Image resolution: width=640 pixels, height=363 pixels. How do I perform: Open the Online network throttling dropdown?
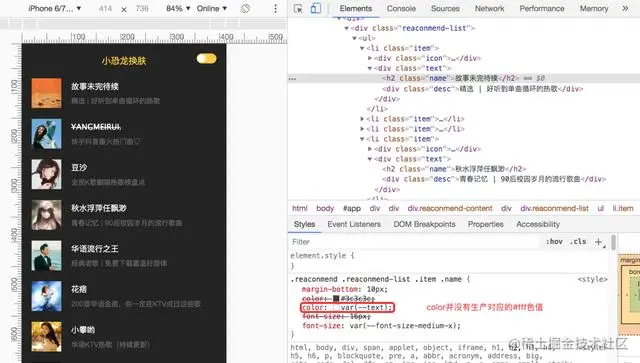click(x=211, y=9)
